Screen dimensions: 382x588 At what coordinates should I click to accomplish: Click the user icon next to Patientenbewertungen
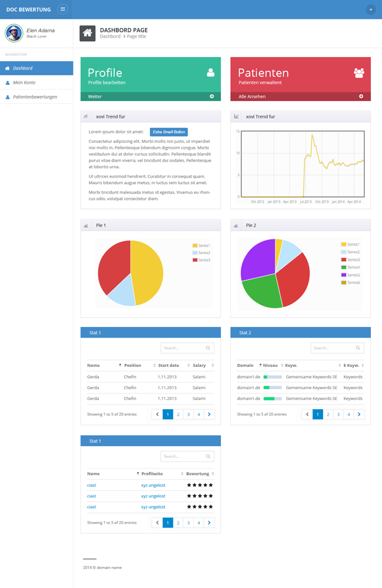pos(8,97)
